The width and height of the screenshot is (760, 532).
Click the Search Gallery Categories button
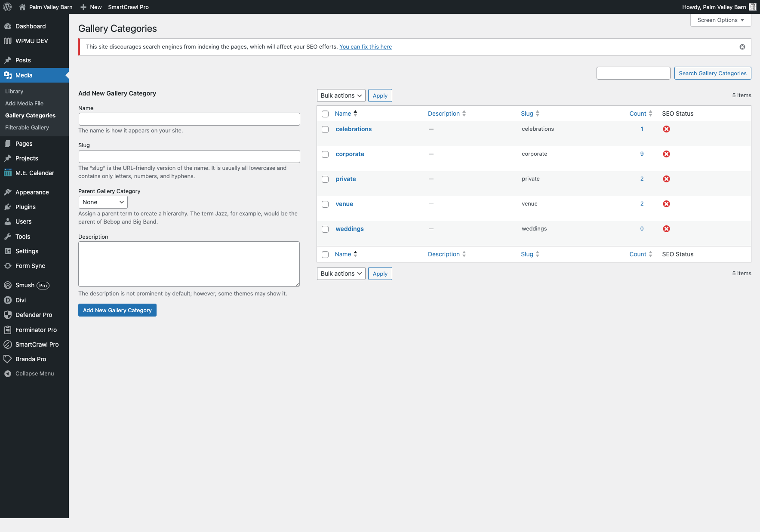pos(713,73)
